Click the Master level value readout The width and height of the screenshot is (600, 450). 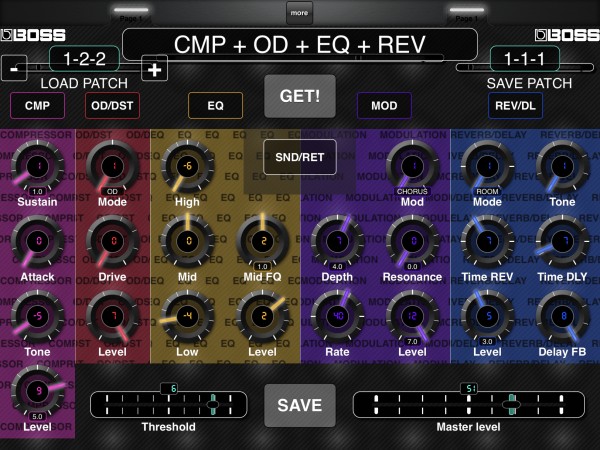point(469,389)
